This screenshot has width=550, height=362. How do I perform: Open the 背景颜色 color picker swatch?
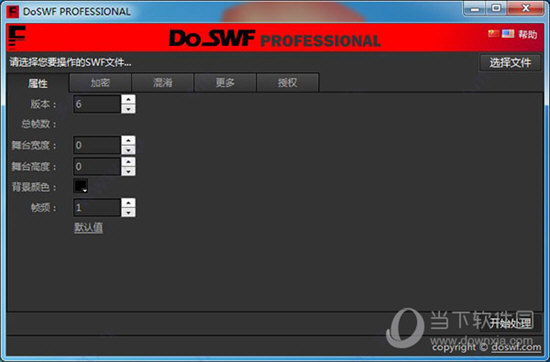click(x=81, y=186)
